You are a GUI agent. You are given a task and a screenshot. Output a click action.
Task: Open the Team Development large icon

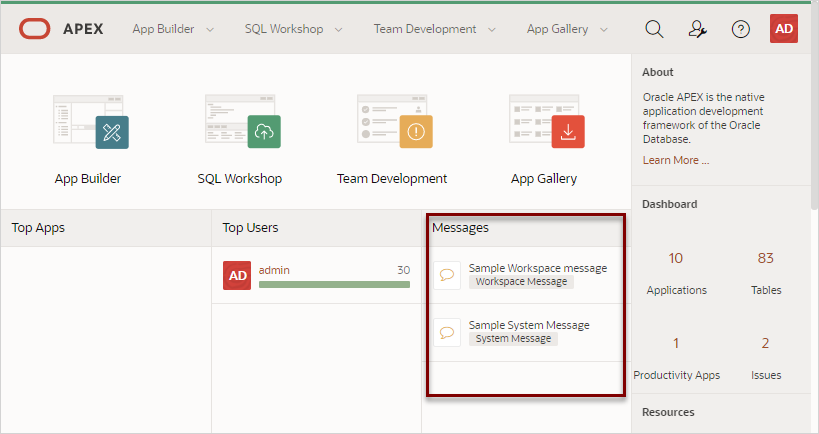pos(395,121)
